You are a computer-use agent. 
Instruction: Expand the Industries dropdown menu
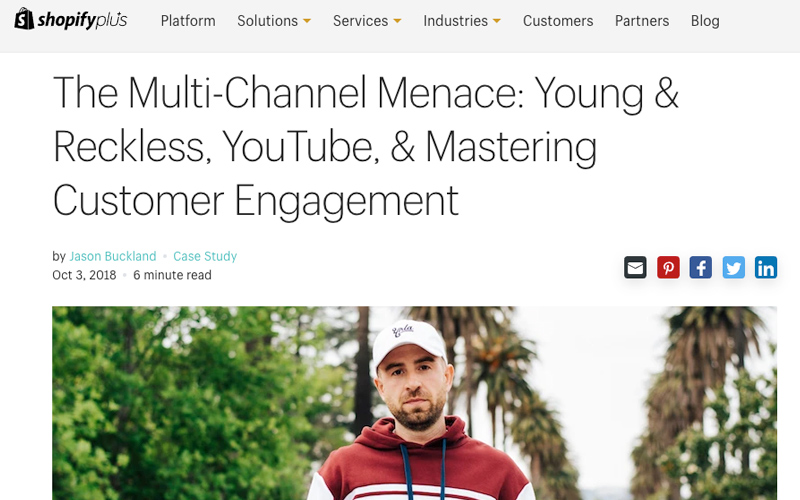coord(462,21)
